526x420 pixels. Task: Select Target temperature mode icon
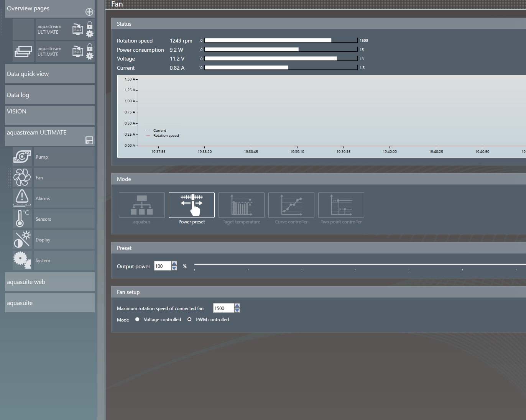pos(242,205)
